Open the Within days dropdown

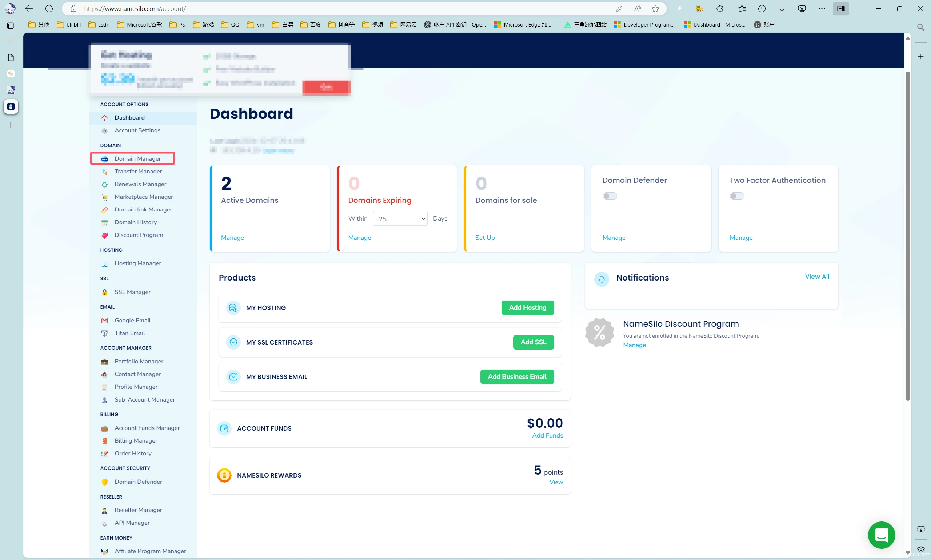(400, 218)
